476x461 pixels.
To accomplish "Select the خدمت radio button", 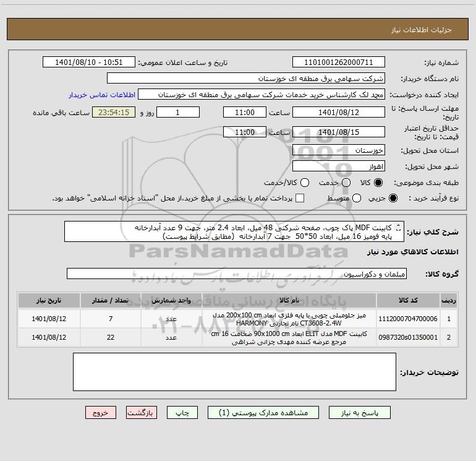I will click(346, 183).
